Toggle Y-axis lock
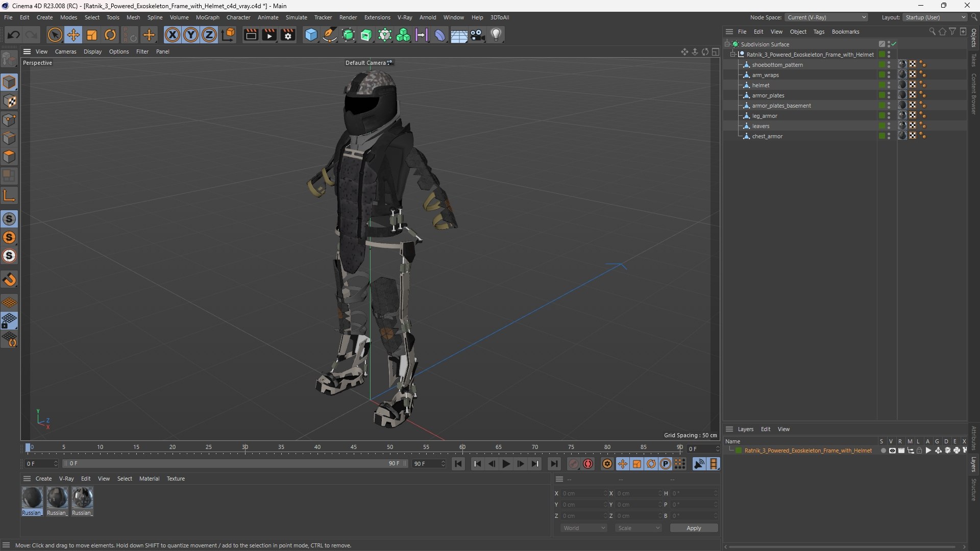 click(x=191, y=35)
